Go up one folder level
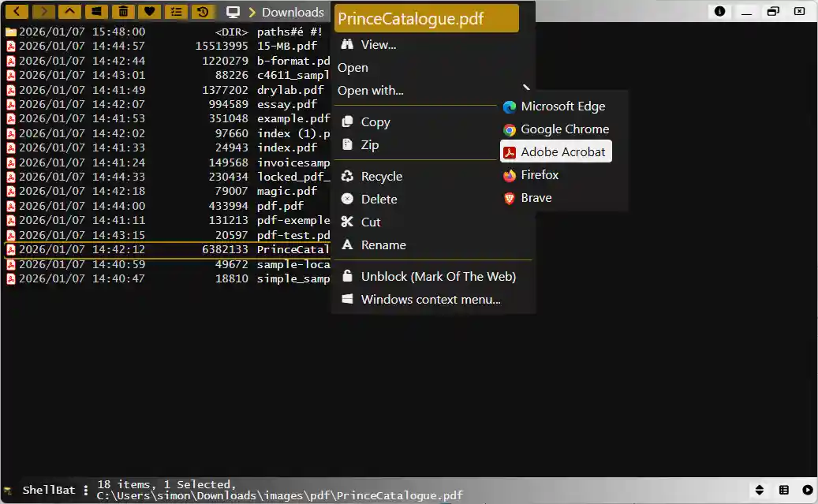The height and width of the screenshot is (504, 818). (x=69, y=12)
